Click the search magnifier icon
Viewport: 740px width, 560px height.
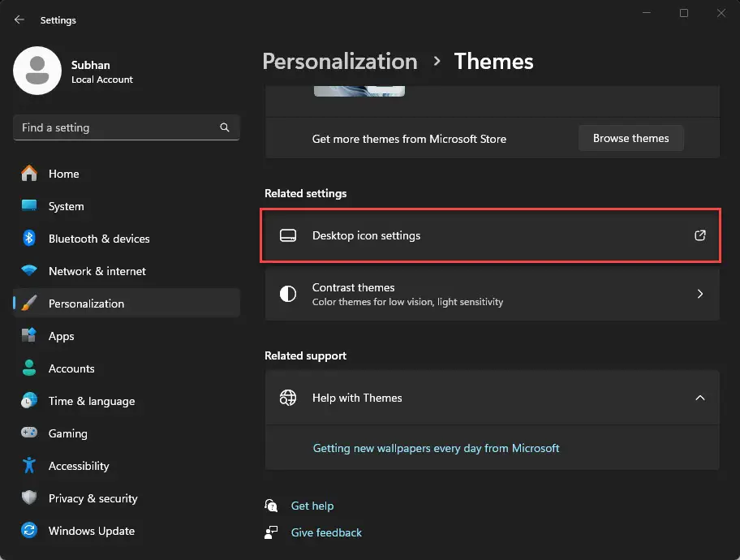click(x=225, y=127)
